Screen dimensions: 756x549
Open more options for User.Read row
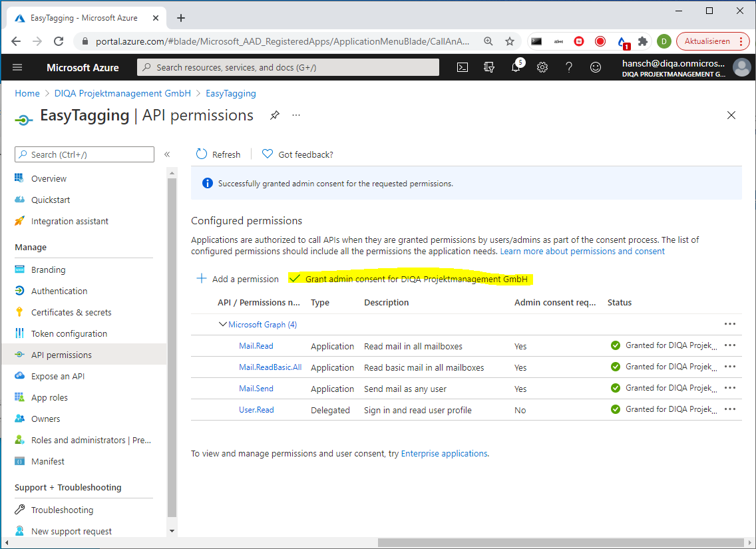coord(730,409)
